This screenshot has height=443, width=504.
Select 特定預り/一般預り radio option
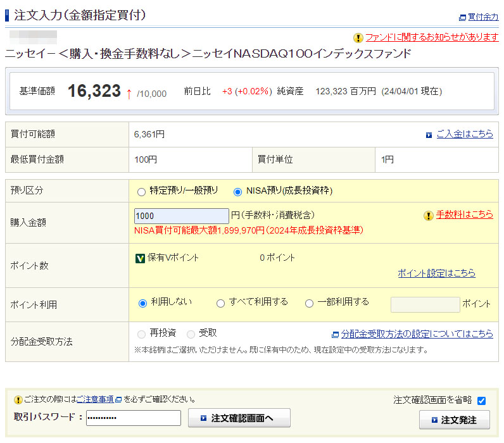tap(141, 191)
